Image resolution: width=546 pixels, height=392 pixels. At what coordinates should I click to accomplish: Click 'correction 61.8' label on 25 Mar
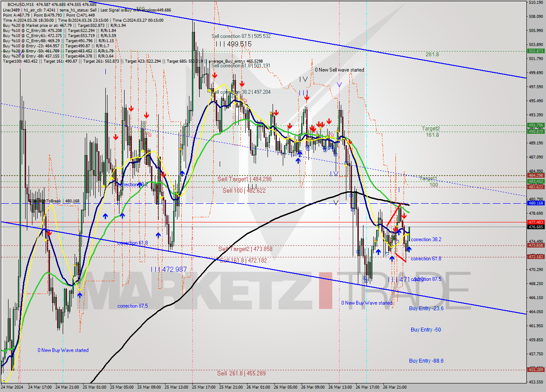[x=133, y=243]
